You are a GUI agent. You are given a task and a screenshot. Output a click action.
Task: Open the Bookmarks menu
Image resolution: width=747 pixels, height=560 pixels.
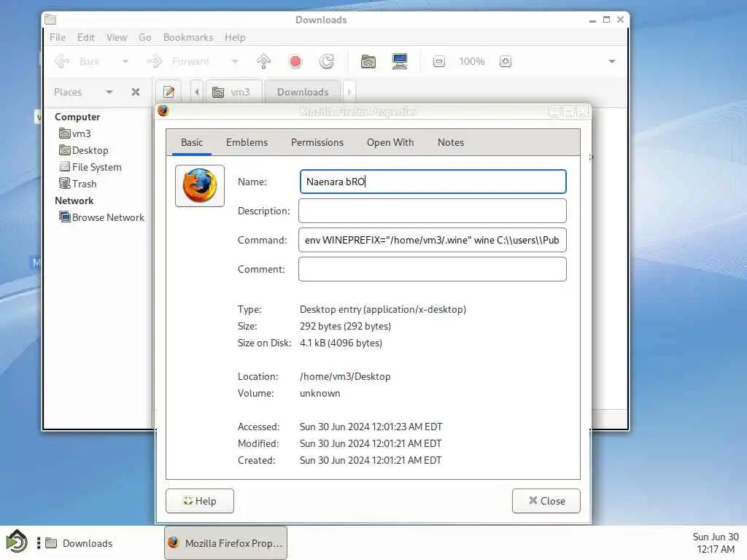pos(187,37)
